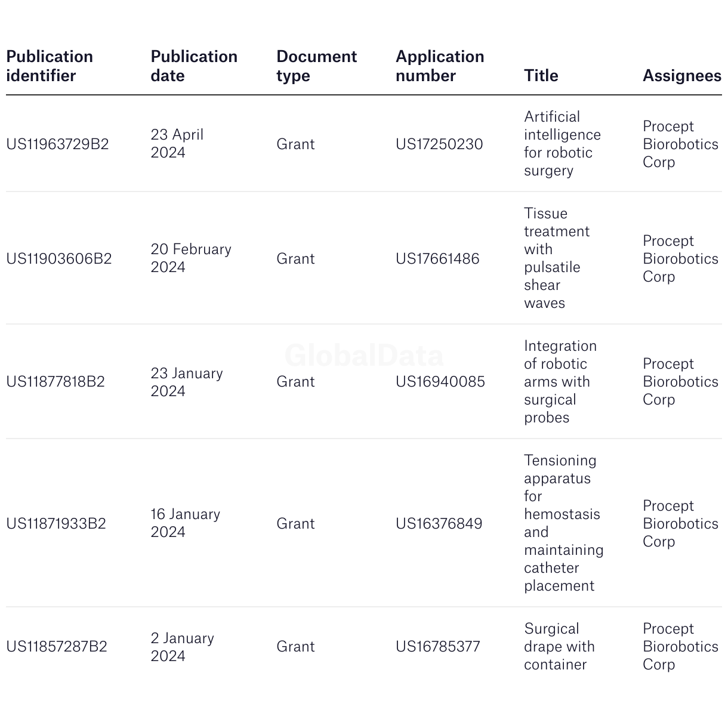Click application number US17250230
Viewport: 728px width, 710px height.
(439, 144)
